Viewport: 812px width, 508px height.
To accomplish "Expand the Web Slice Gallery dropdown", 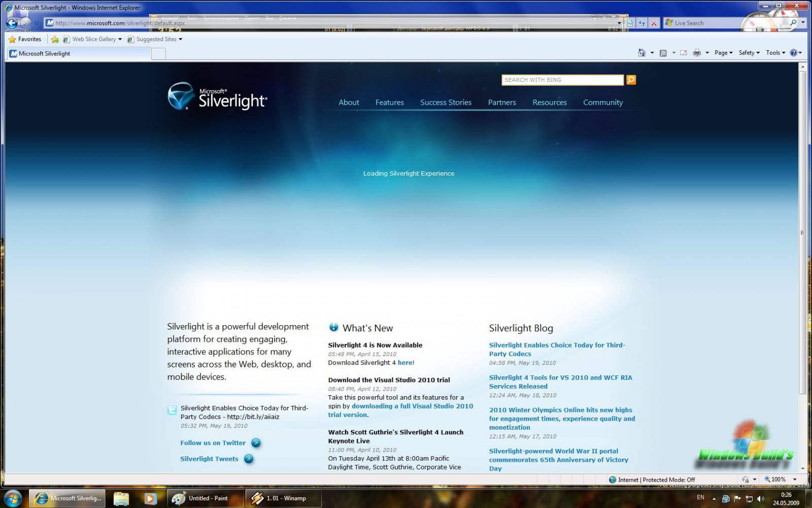I will point(120,39).
